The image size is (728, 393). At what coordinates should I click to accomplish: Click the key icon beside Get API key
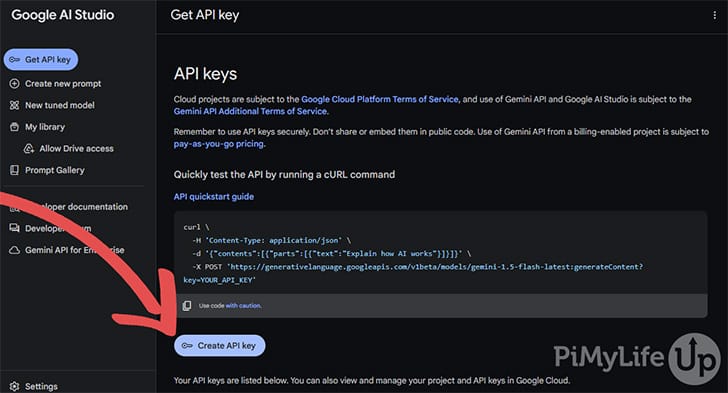pyautogui.click(x=14, y=59)
